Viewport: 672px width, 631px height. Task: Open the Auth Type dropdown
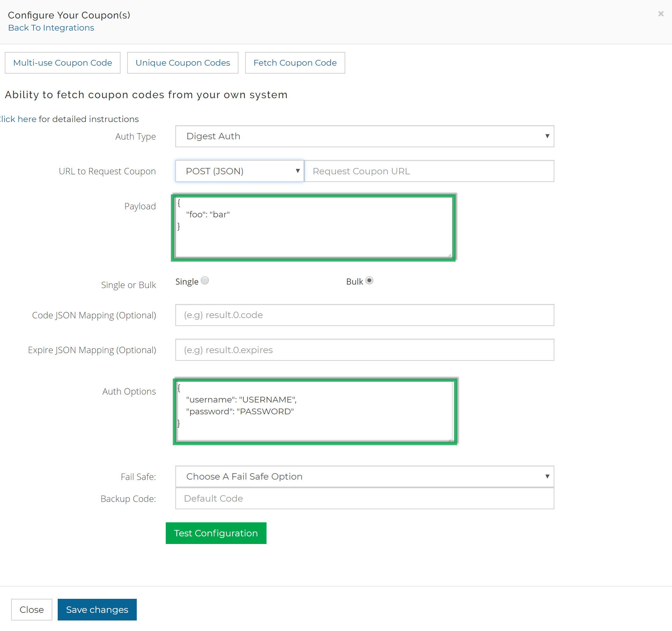pos(364,136)
